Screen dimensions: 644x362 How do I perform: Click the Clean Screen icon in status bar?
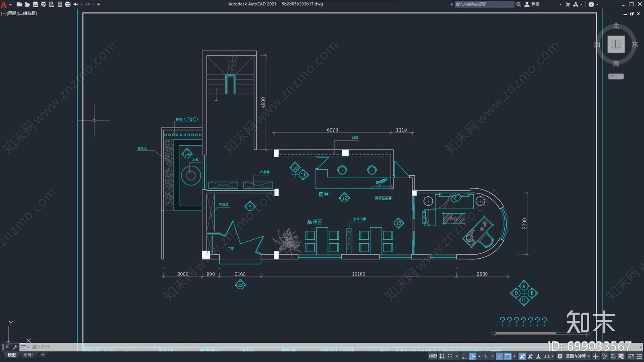631,356
